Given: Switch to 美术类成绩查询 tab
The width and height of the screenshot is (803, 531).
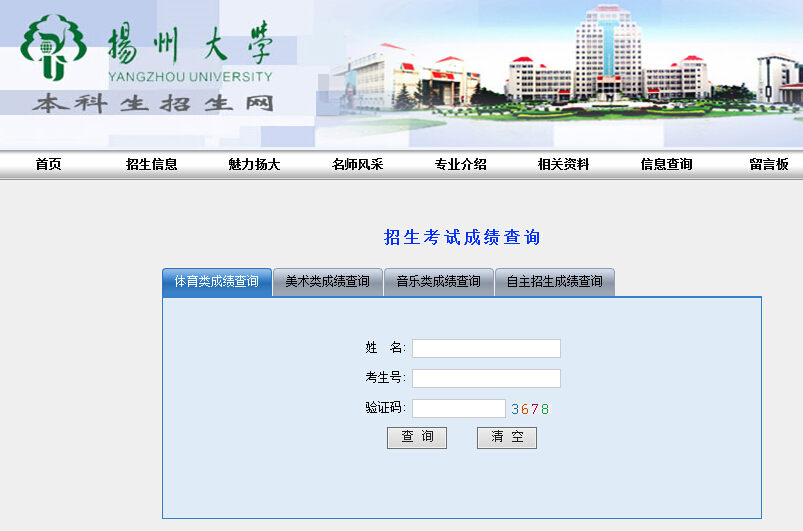Looking at the screenshot, I should tap(328, 282).
